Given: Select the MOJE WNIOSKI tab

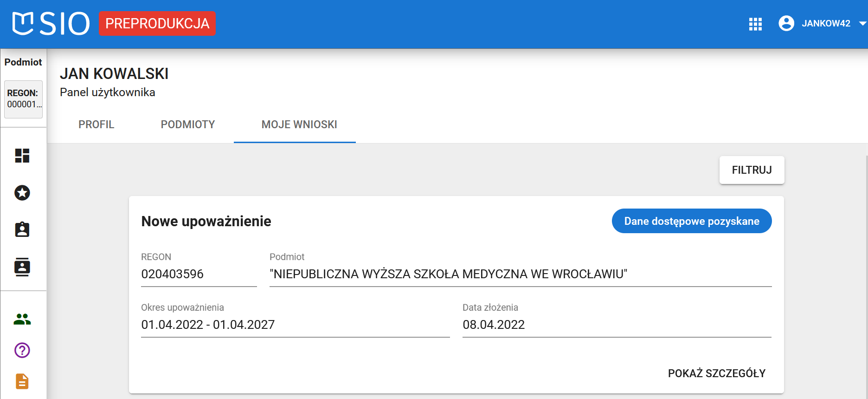Looking at the screenshot, I should [299, 124].
